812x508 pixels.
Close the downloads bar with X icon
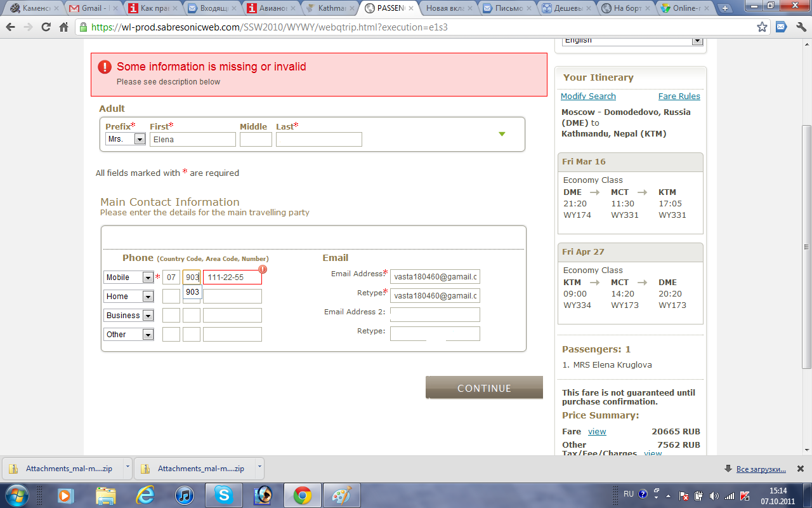(801, 469)
